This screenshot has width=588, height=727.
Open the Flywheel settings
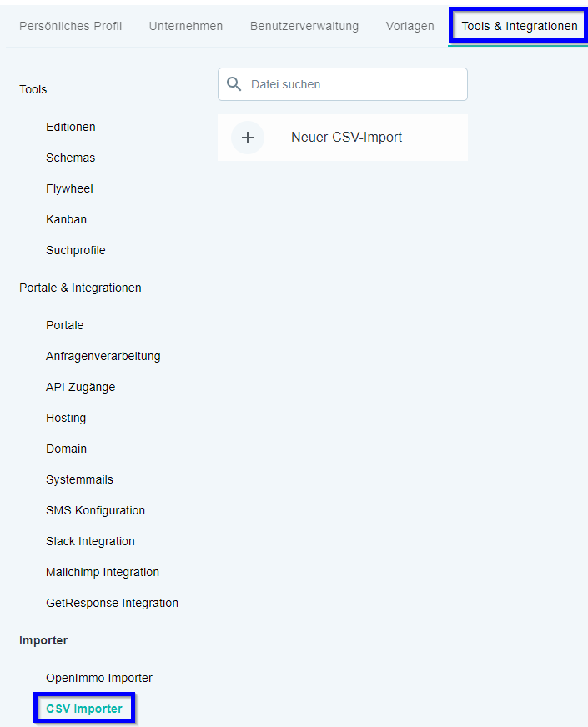coord(69,188)
